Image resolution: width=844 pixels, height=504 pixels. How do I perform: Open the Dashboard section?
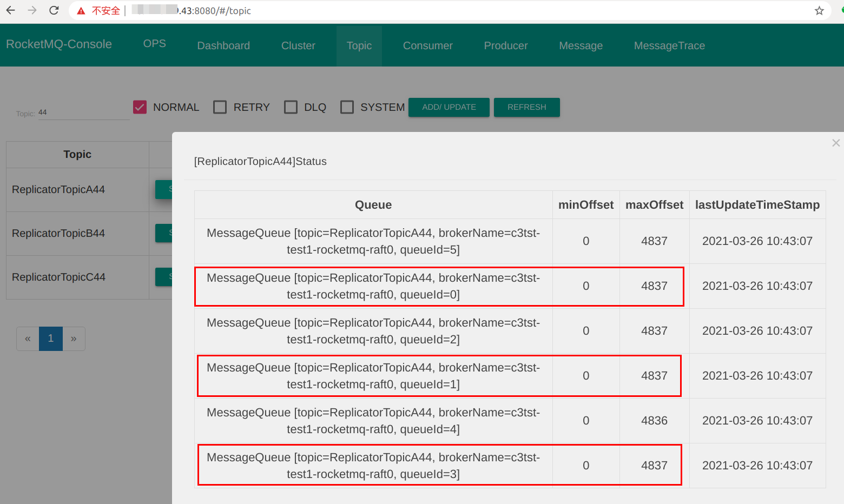[223, 45]
